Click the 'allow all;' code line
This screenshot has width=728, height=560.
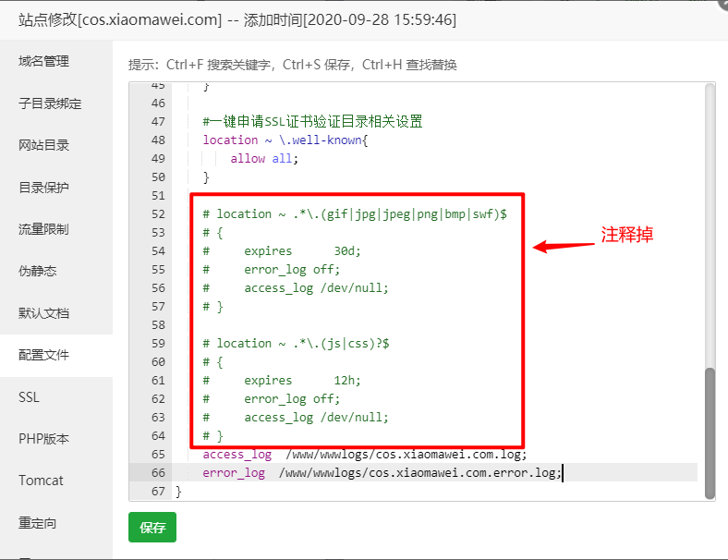pyautogui.click(x=264, y=158)
